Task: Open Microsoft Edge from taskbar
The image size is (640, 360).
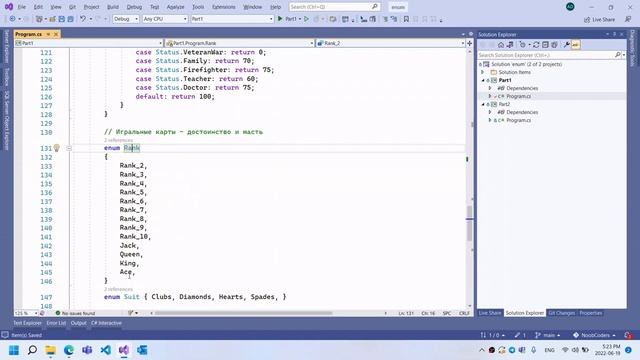Action: click(69, 350)
